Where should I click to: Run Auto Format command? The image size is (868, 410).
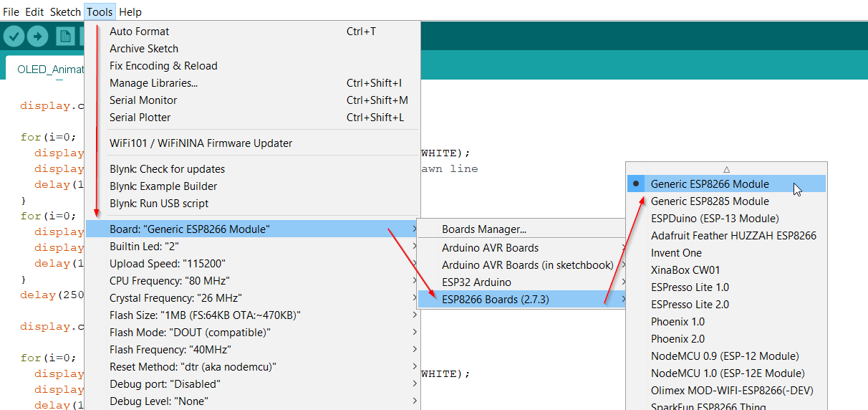(139, 32)
